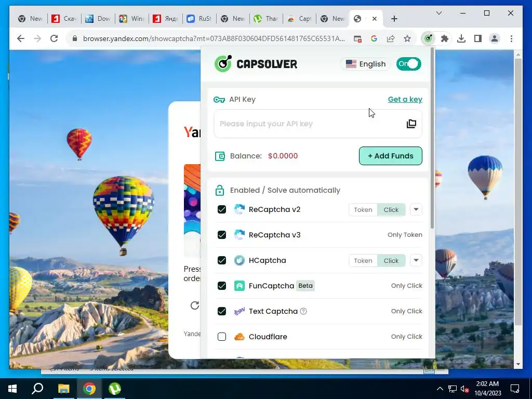Image resolution: width=532 pixels, height=399 pixels.
Task: Open the CapSolver extension icon in toolbar
Action: tap(428, 38)
